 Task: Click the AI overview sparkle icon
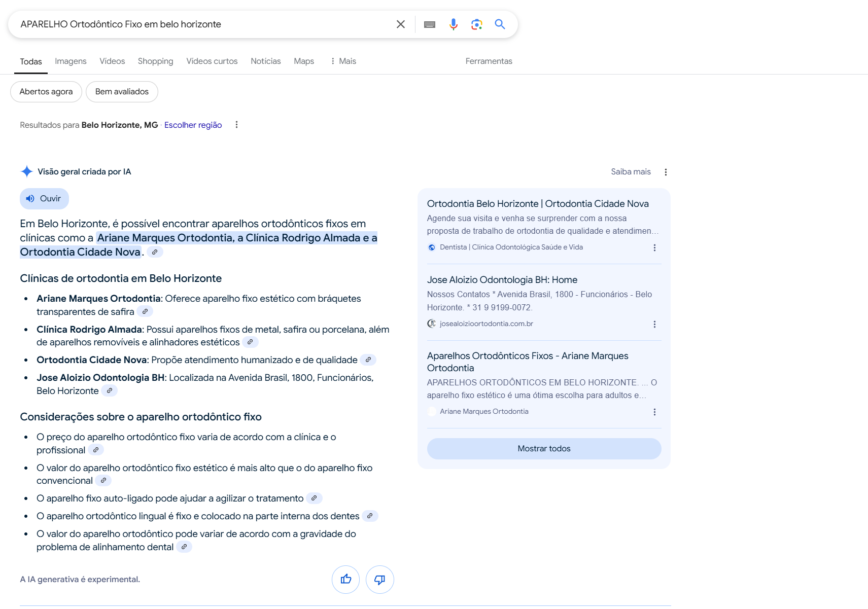click(x=27, y=171)
